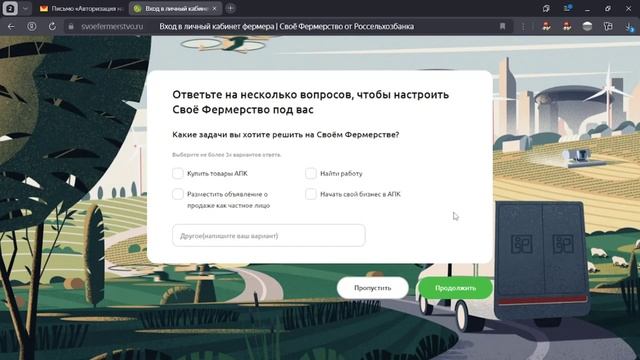The height and width of the screenshot is (360, 640).
Task: Click the label Найти работу
Action: click(x=341, y=173)
